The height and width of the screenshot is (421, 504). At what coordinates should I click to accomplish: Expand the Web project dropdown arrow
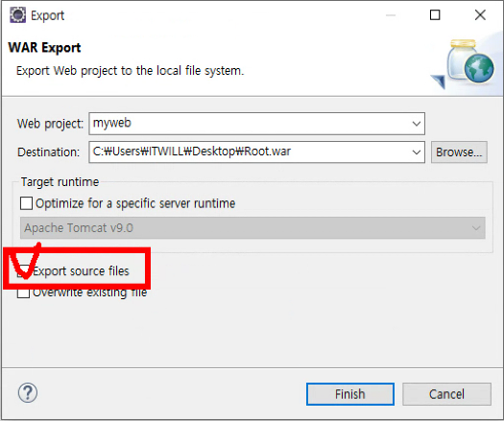point(417,124)
